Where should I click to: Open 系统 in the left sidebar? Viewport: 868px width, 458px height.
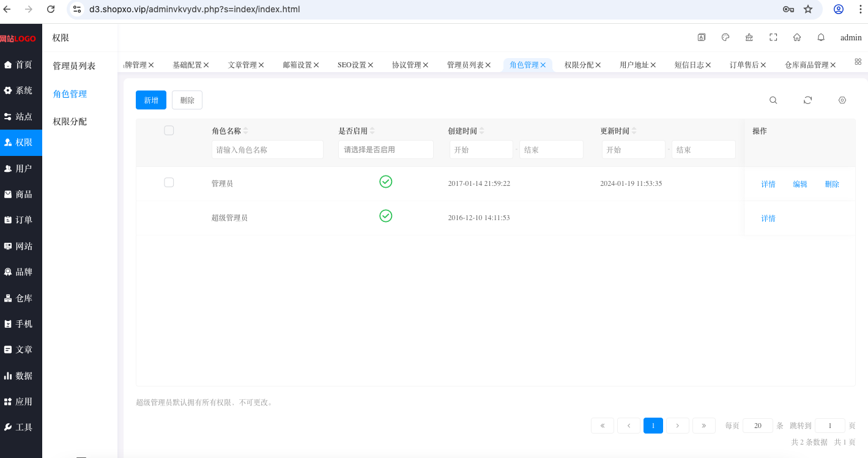[21, 90]
